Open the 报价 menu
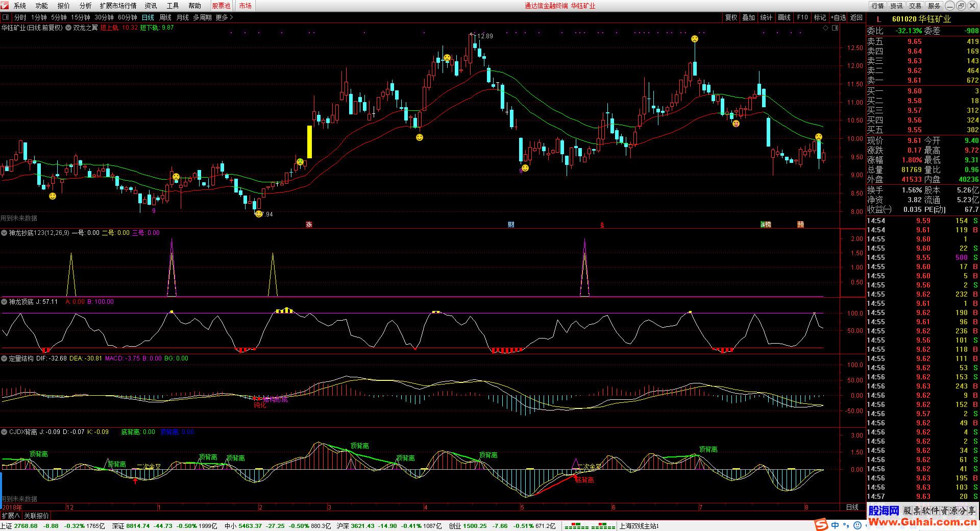Viewport: 980px width, 531px height. (64, 6)
